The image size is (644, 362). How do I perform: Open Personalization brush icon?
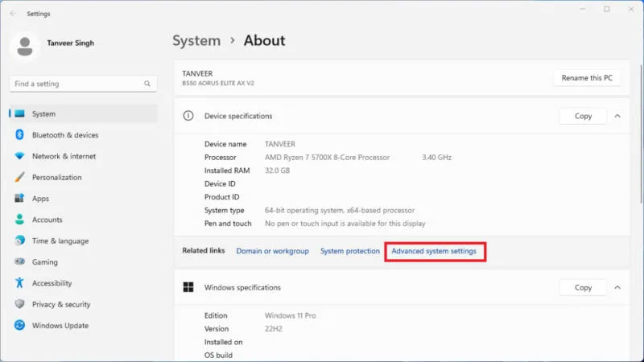(19, 177)
